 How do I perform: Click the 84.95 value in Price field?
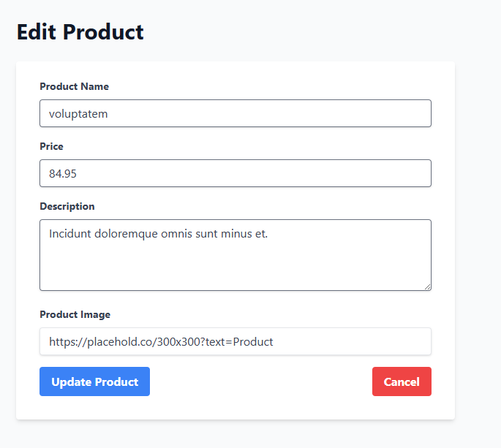(x=63, y=173)
